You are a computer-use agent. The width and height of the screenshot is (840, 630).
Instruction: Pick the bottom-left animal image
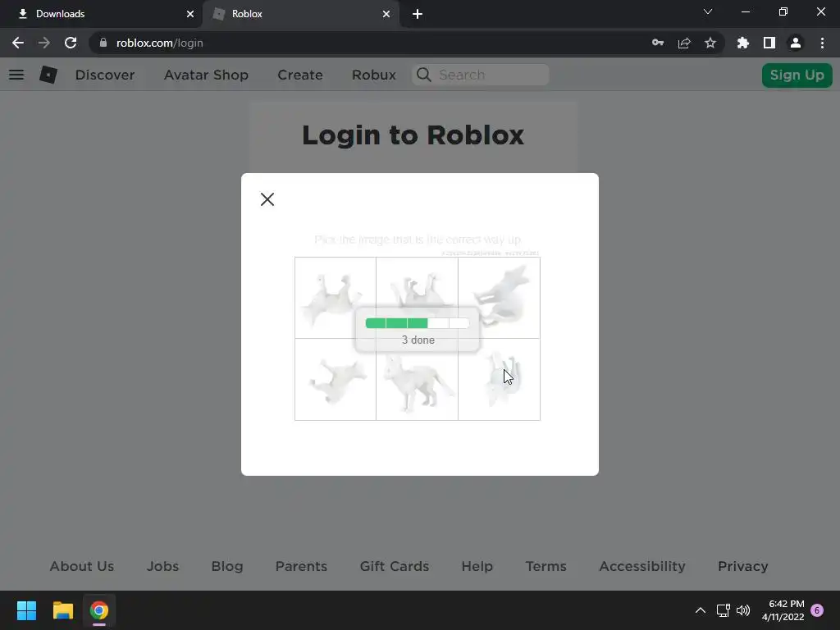(336, 379)
